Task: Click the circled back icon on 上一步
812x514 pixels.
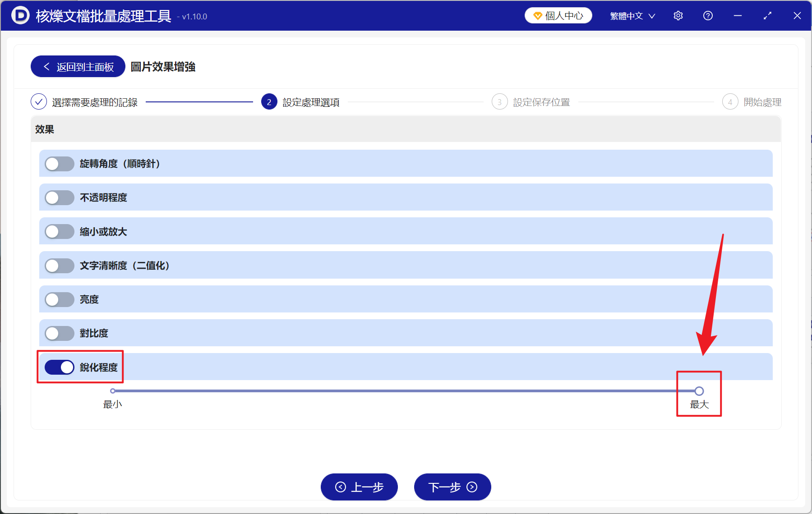Action: pyautogui.click(x=341, y=487)
